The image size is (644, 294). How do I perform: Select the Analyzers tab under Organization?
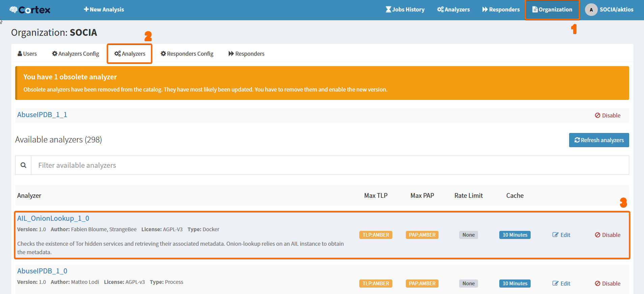point(130,54)
